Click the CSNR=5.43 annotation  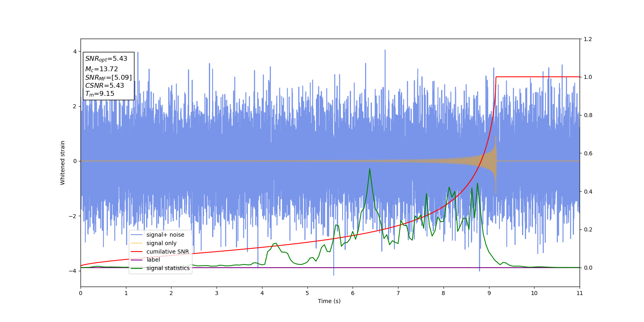click(x=105, y=86)
